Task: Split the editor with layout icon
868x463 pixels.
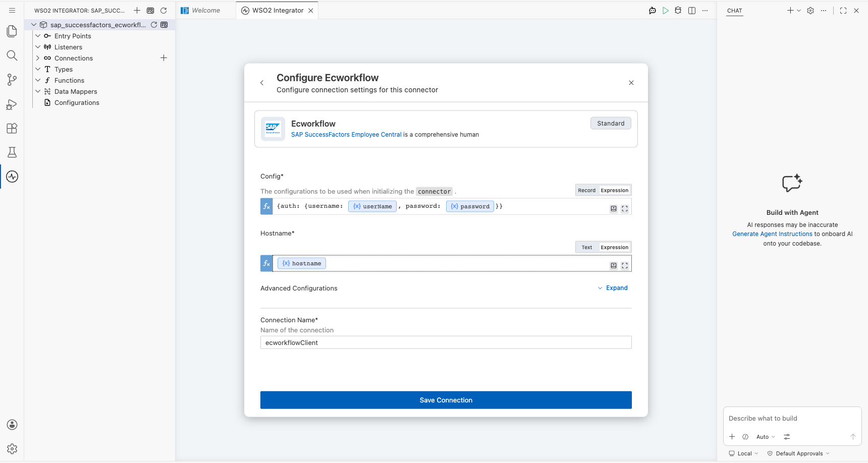Action: [x=692, y=11]
